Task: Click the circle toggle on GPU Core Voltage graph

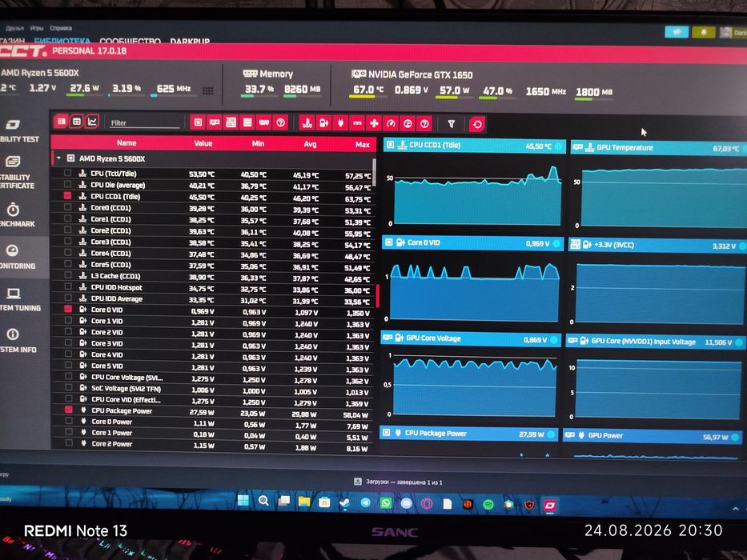Action: point(554,339)
